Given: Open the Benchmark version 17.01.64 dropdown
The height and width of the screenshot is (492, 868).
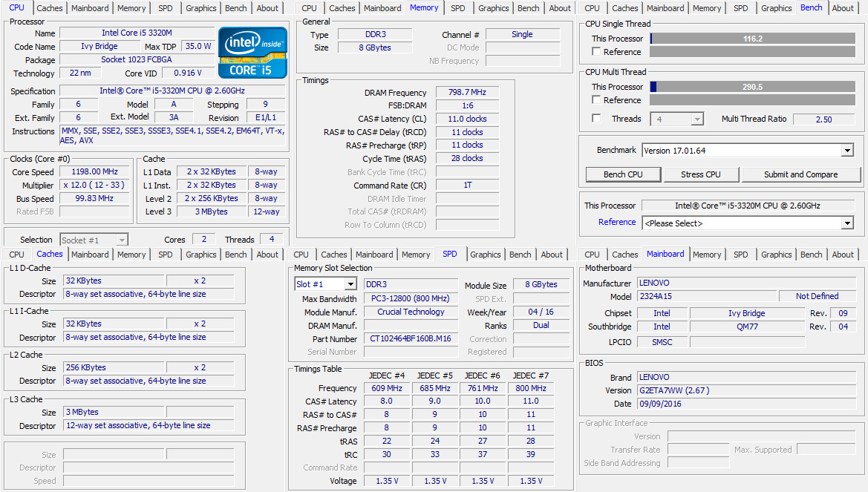Looking at the screenshot, I should click(748, 151).
